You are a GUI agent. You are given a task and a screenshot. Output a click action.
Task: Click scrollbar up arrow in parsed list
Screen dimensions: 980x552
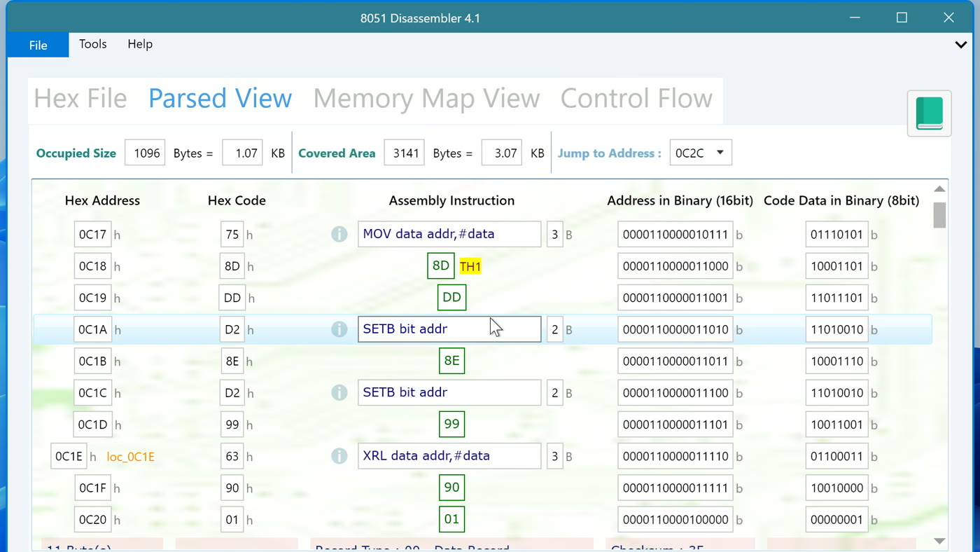(x=939, y=189)
